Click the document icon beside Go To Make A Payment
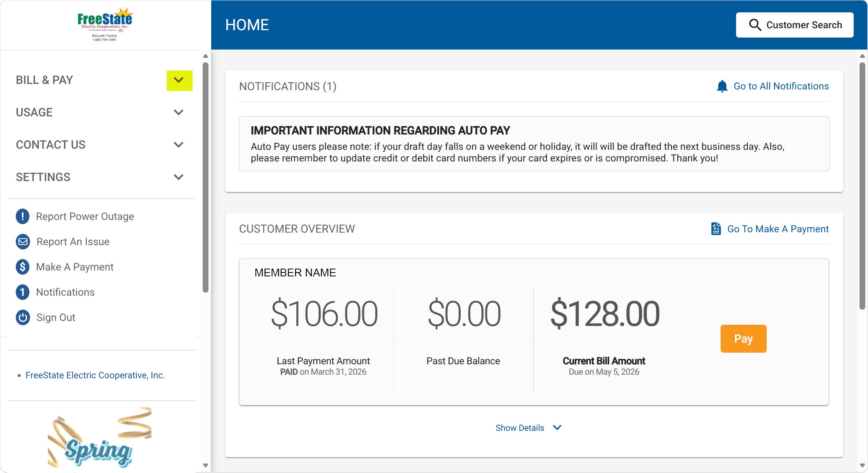The image size is (868, 473). tap(715, 228)
